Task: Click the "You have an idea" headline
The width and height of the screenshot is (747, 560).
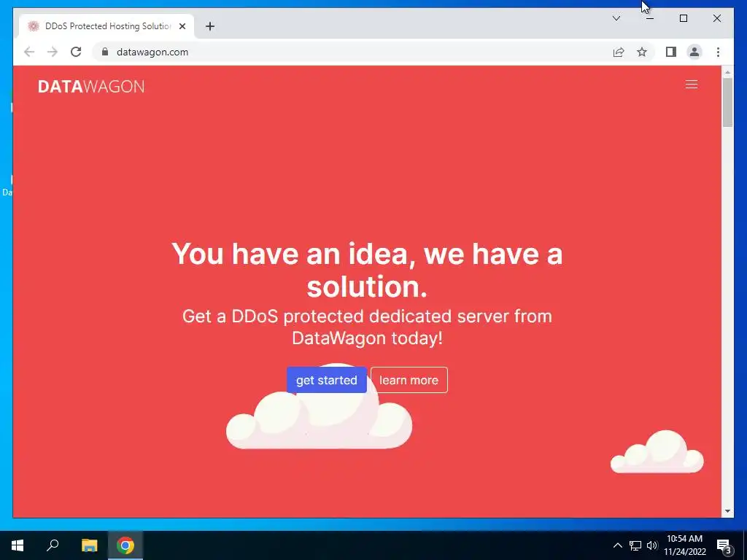Action: (367, 270)
